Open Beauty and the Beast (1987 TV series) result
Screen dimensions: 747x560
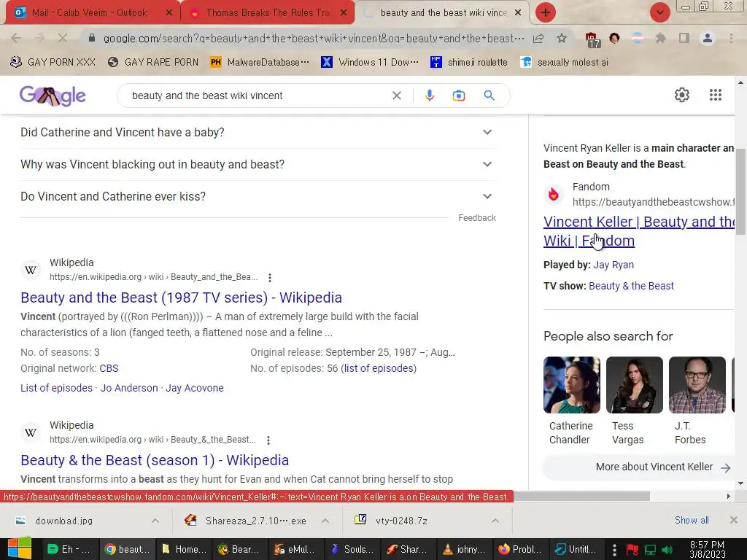point(181,297)
